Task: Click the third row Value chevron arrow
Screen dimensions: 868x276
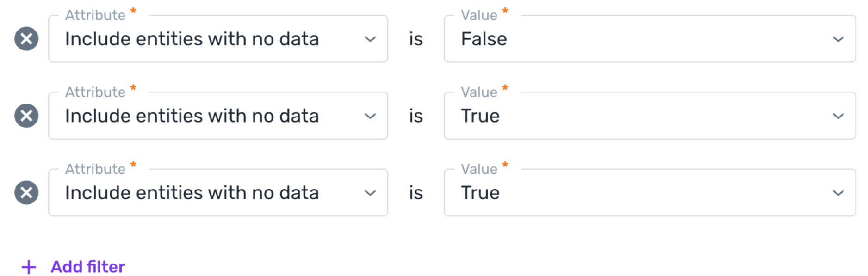Action: tap(838, 193)
